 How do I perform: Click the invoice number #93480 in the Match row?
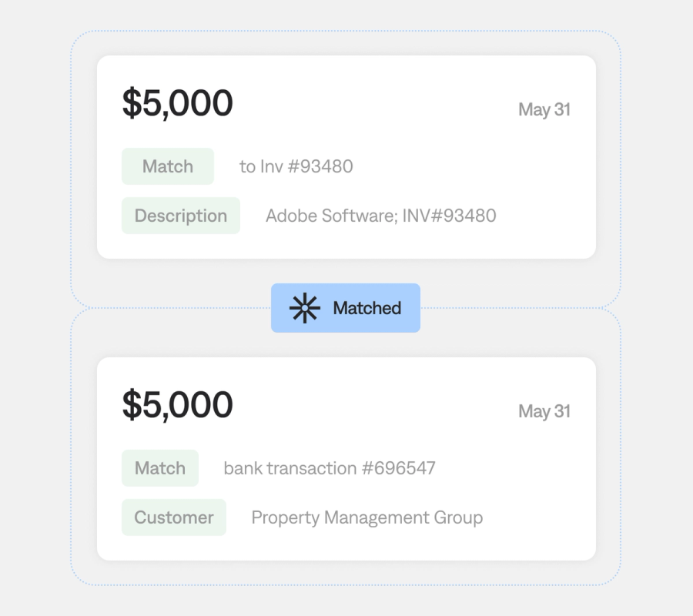(x=320, y=166)
